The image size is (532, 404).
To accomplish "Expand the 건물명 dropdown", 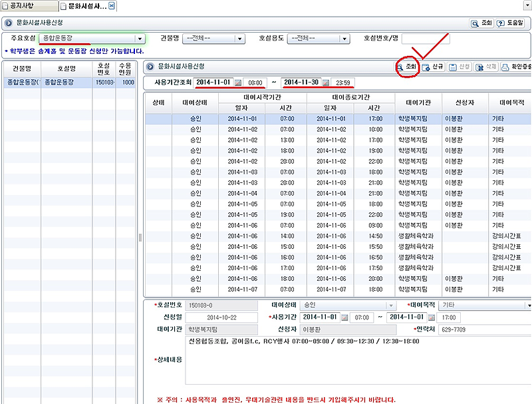I will 239,39.
